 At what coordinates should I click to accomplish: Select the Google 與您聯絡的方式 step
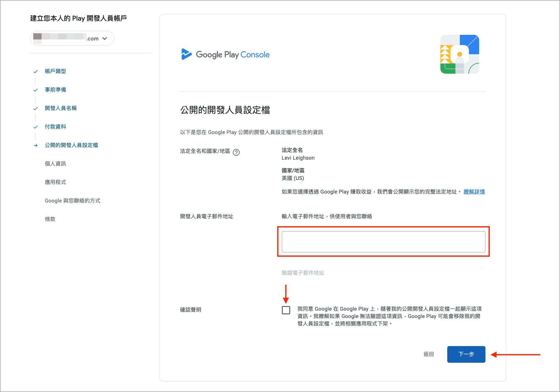coord(73,201)
